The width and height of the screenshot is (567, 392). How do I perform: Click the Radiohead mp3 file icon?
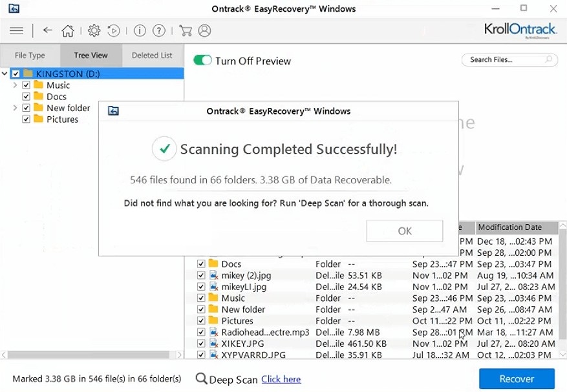tap(214, 333)
